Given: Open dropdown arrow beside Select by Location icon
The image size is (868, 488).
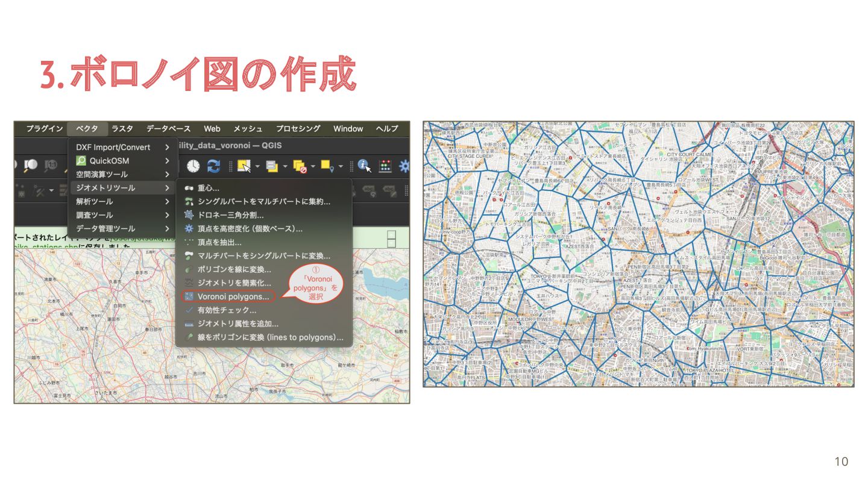Looking at the screenshot, I should [341, 166].
